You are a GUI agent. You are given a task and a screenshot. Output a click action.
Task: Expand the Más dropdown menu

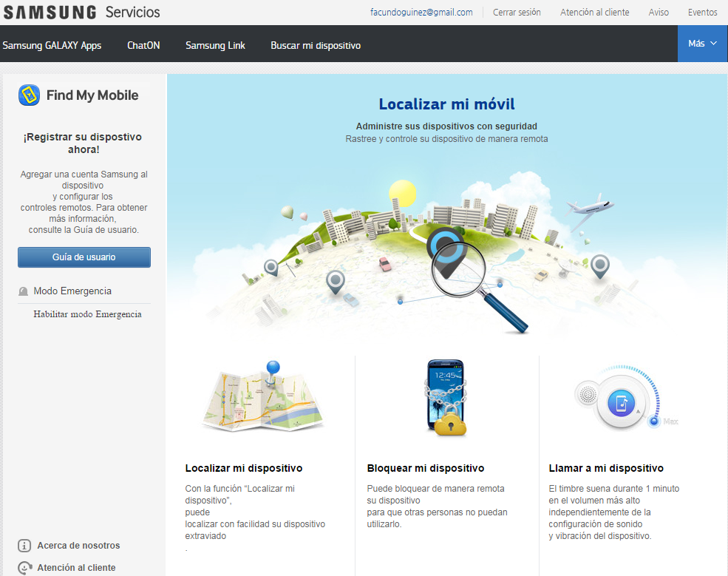point(702,44)
